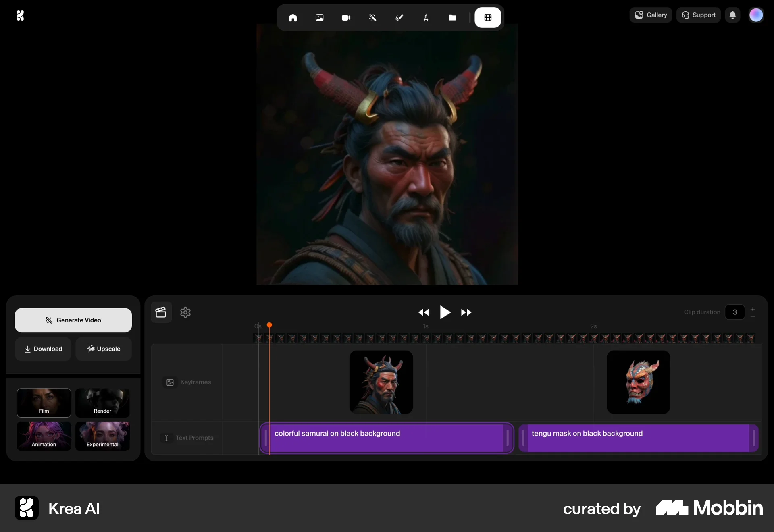Click the Generate Video button
Viewport: 774px width, 532px height.
point(73,320)
